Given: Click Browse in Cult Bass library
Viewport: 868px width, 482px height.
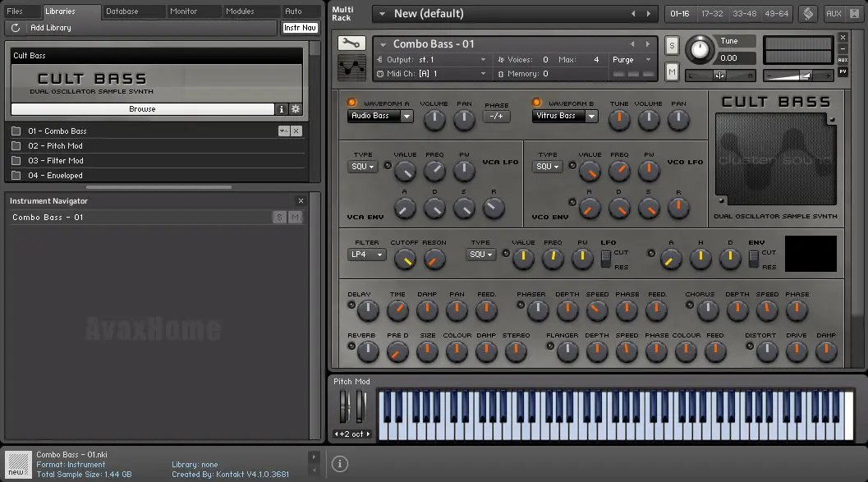Looking at the screenshot, I should tap(142, 109).
